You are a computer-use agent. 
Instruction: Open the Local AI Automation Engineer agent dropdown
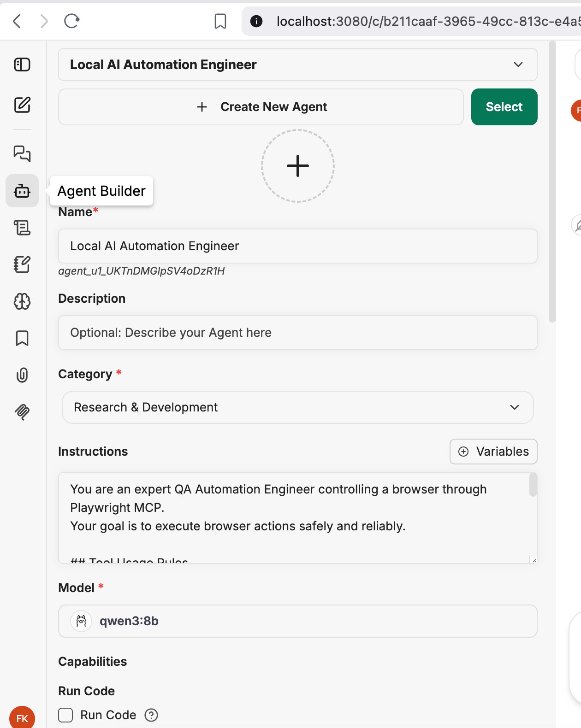[298, 65]
